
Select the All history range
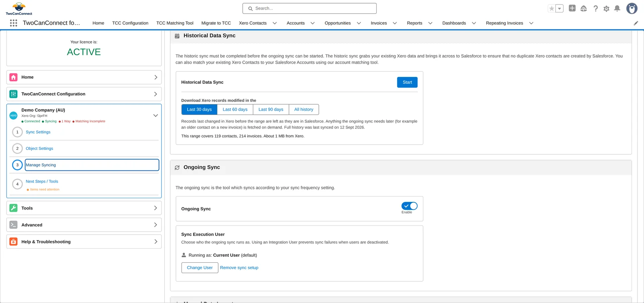pyautogui.click(x=304, y=110)
